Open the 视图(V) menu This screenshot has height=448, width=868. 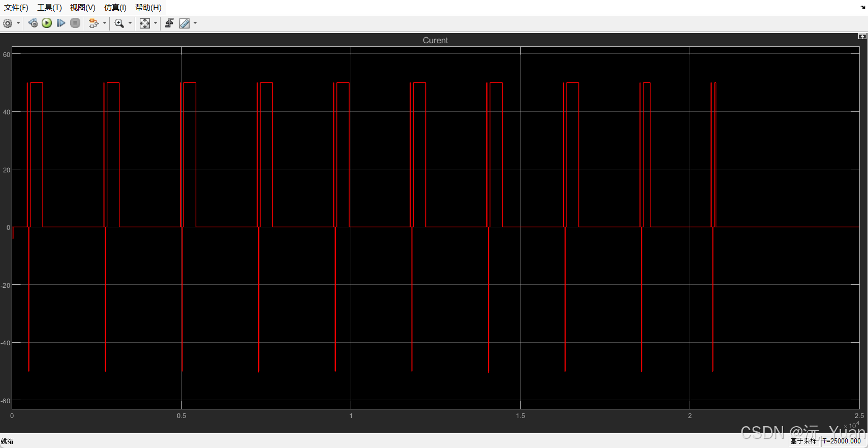pos(83,7)
